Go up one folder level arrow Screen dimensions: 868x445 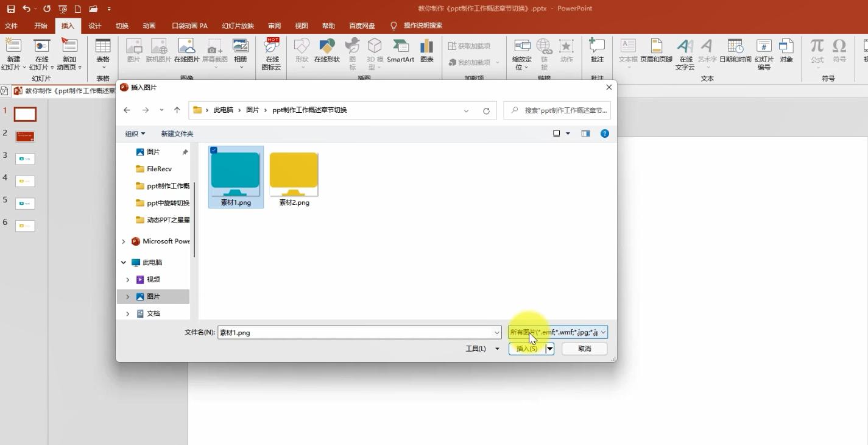[x=177, y=110]
